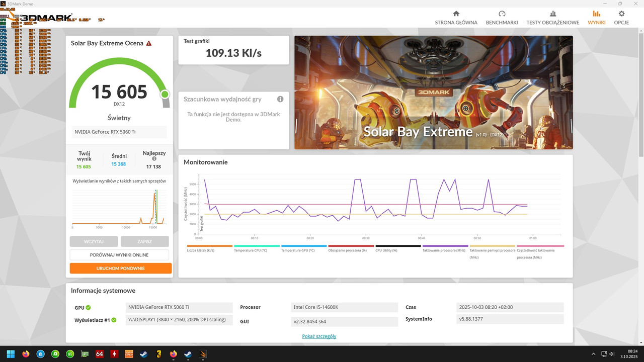The image size is (644, 362).
Task: Switch to the Benchmarki tab
Action: click(x=502, y=18)
